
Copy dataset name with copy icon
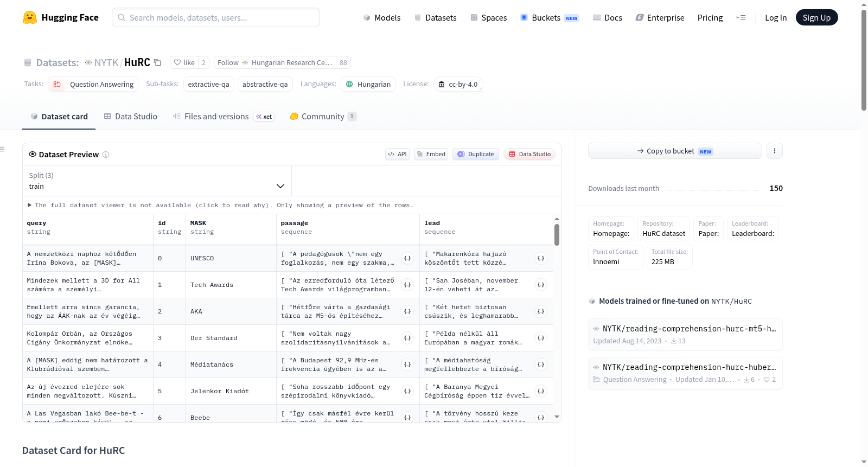(157, 62)
